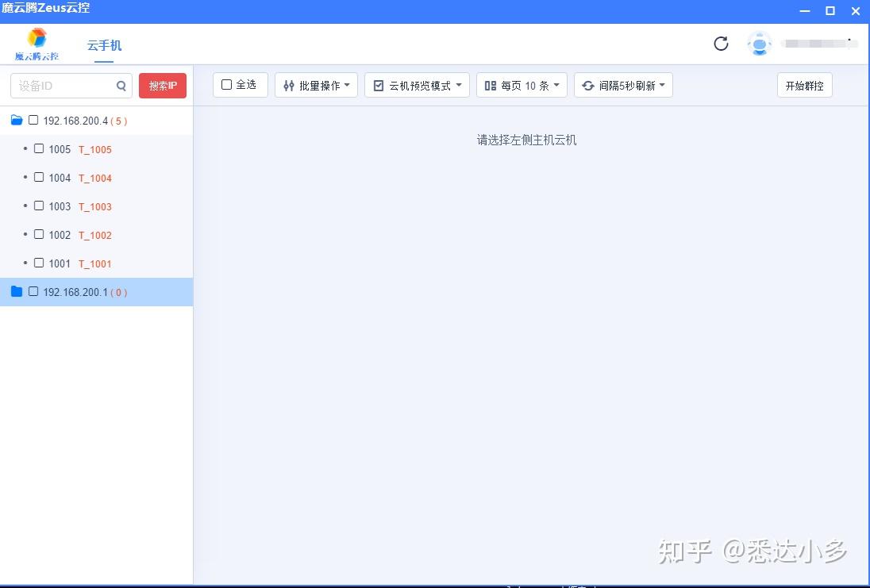Click device number 1003

click(60, 206)
